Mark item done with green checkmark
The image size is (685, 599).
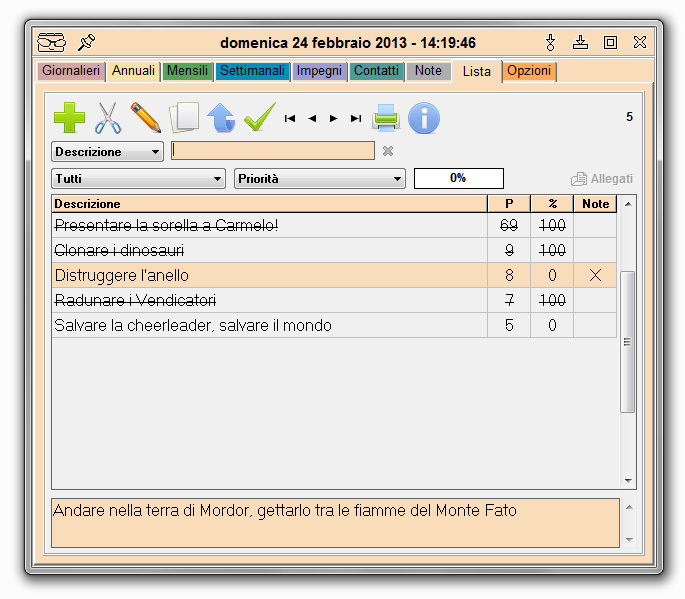click(260, 117)
